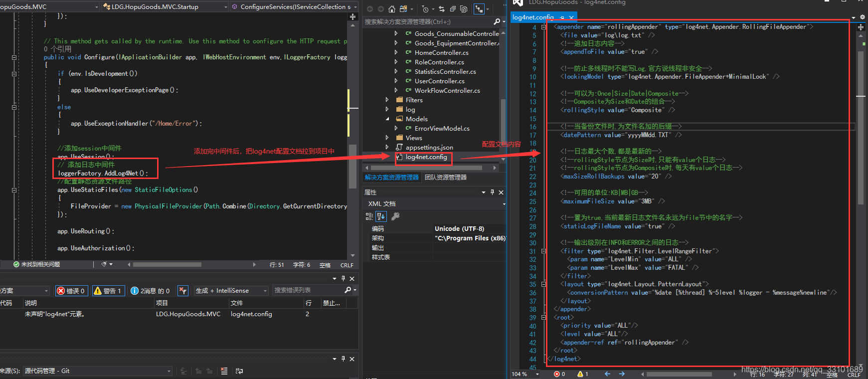Click CRLF line ending in Startup editor
868x379 pixels.
pos(347,265)
